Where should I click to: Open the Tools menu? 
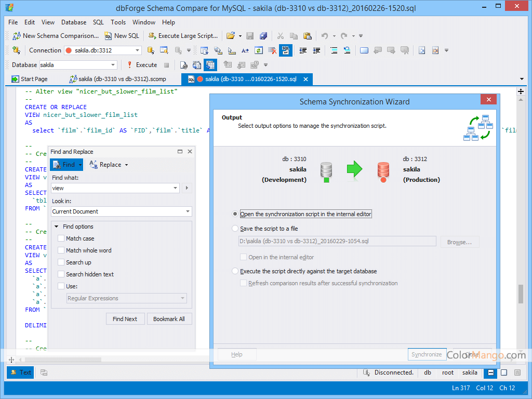[118, 22]
